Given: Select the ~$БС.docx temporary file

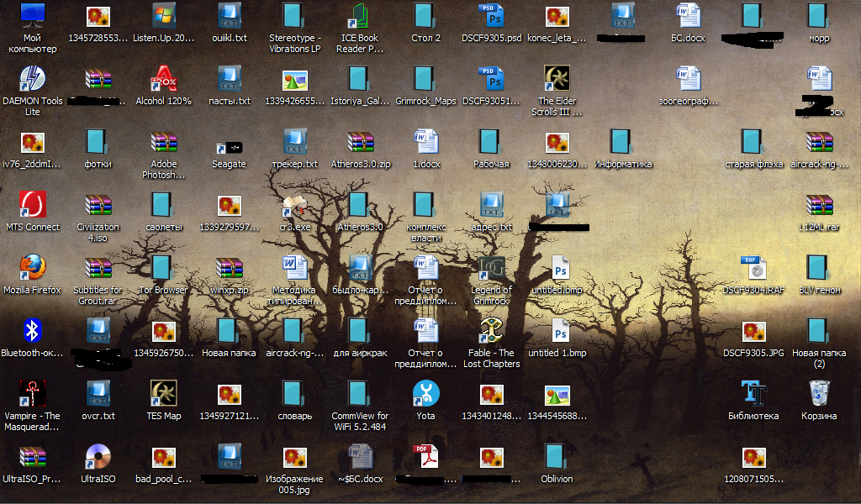Looking at the screenshot, I should click(x=360, y=458).
